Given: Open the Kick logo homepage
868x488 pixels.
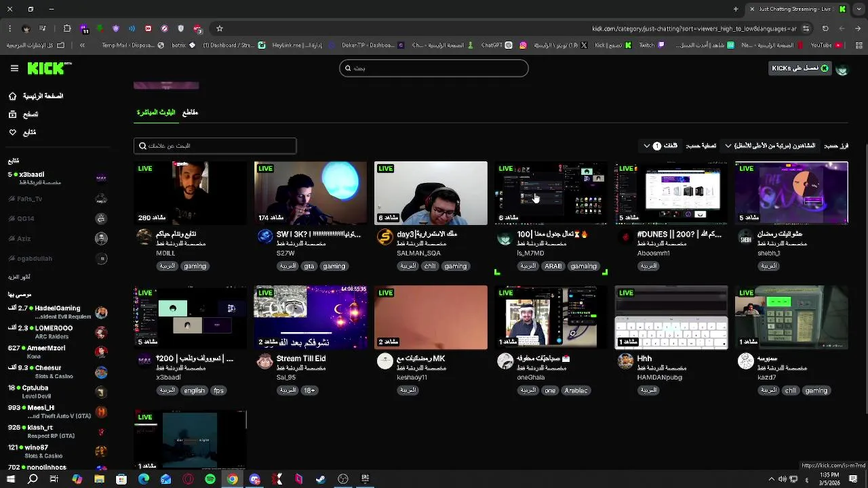Looking at the screenshot, I should click(49, 68).
